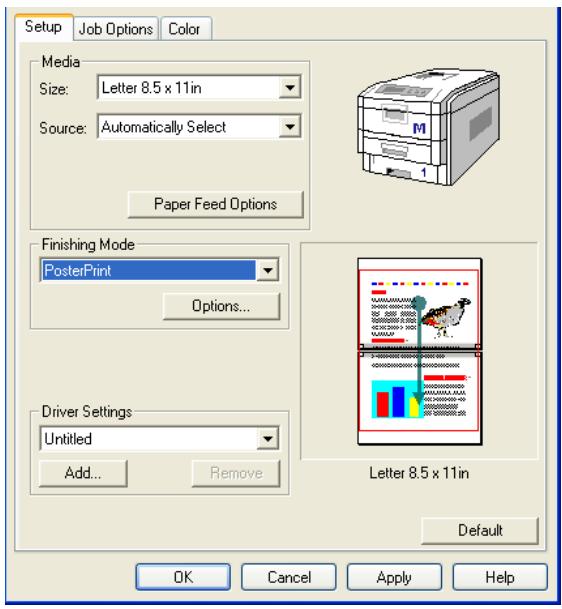Screen dimensions: 562x609
Task: Click the poster print page preview
Action: tap(419, 351)
